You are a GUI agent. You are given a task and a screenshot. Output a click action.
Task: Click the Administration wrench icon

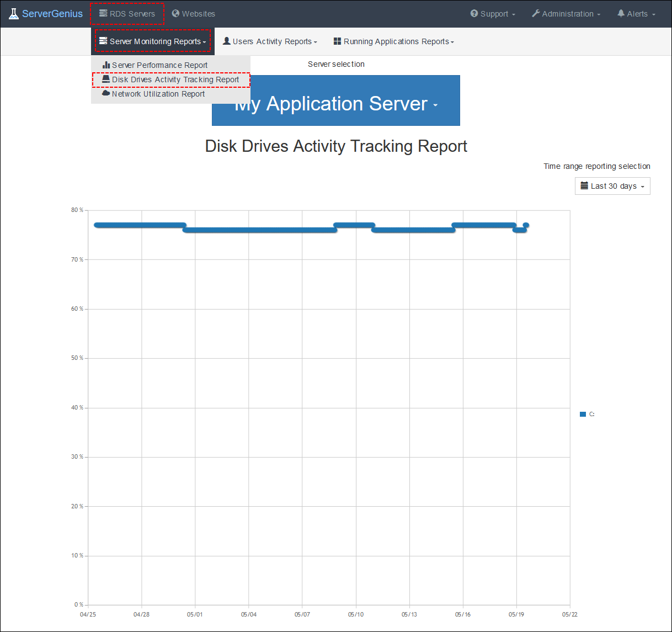[x=535, y=13]
